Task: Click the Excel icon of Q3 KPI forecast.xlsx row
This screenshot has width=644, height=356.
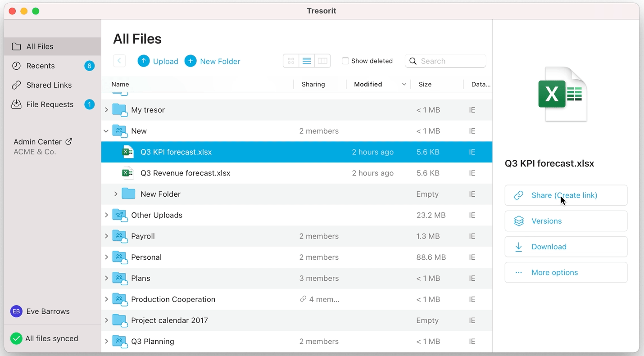Action: pos(128,152)
